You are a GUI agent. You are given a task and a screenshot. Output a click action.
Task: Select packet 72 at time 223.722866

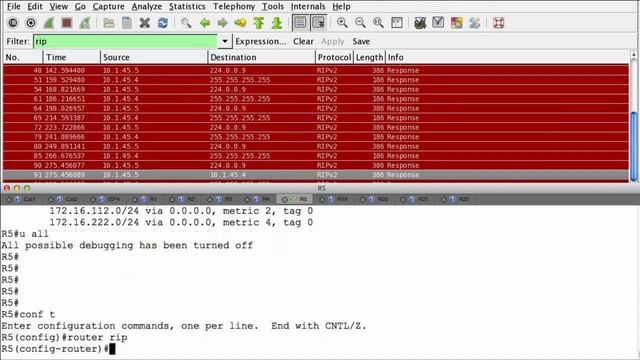(x=316, y=127)
